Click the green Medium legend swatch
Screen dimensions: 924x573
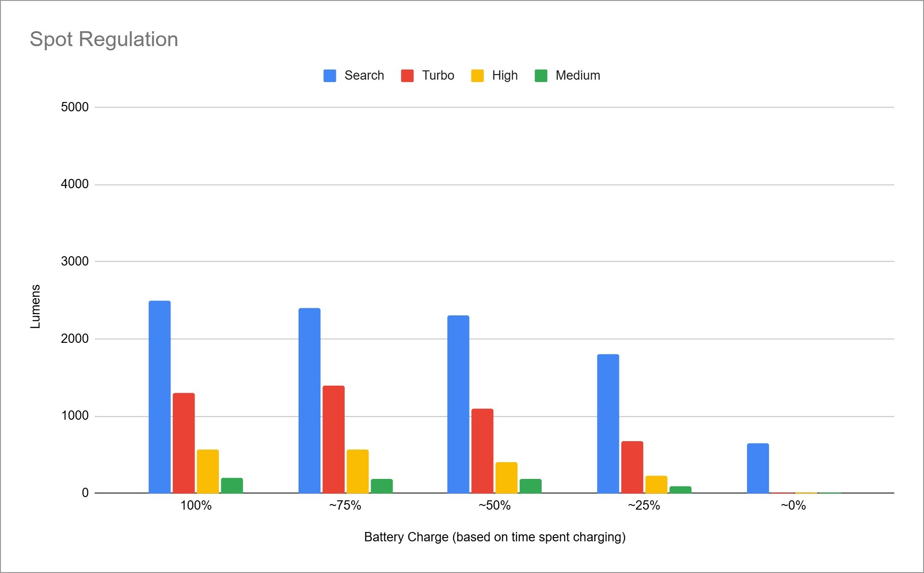tap(541, 76)
